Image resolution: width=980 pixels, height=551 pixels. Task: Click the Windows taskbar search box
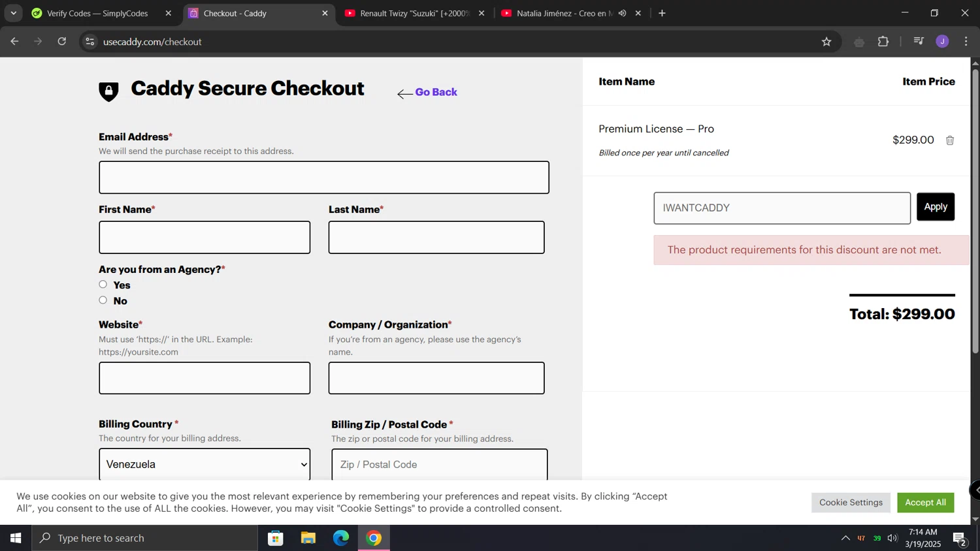145,538
